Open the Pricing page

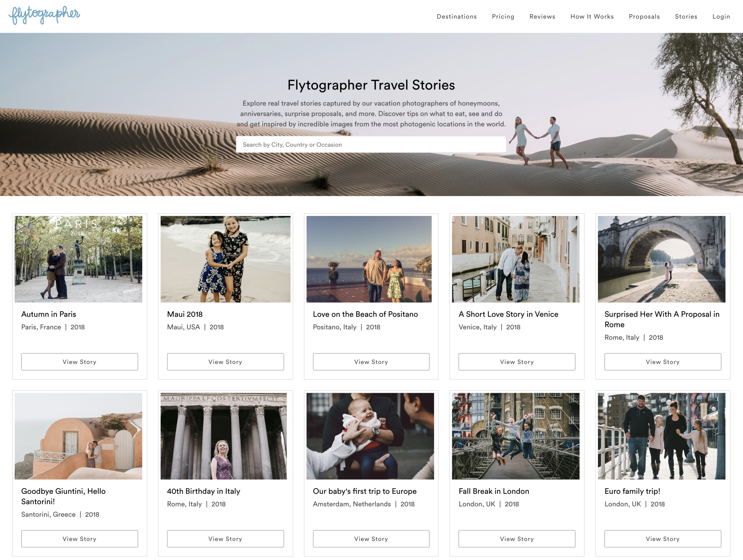[503, 16]
